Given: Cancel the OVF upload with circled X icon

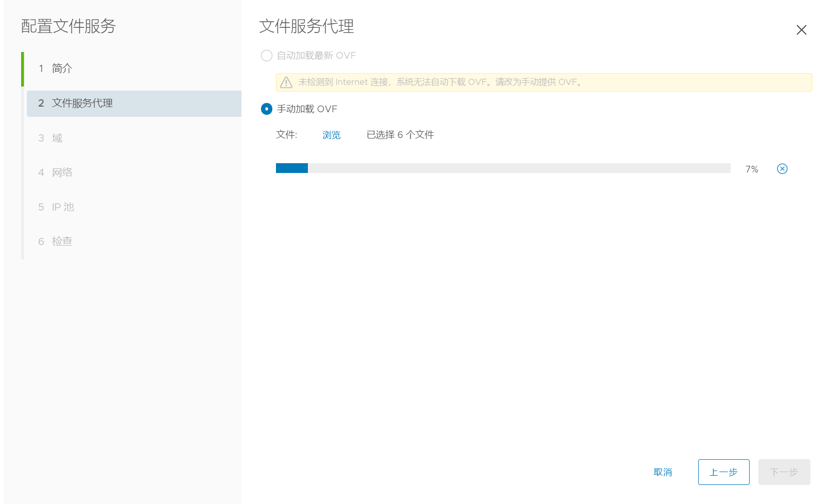Looking at the screenshot, I should coord(782,169).
